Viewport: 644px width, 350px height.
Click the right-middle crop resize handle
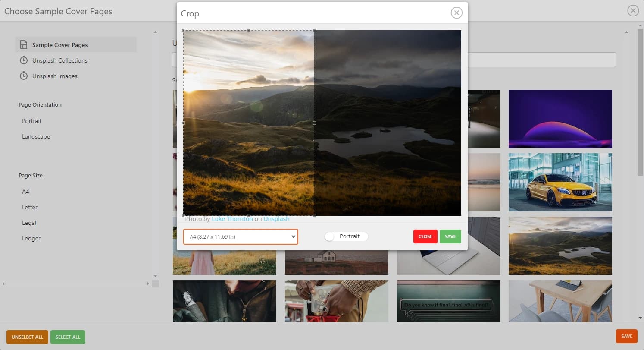(314, 123)
